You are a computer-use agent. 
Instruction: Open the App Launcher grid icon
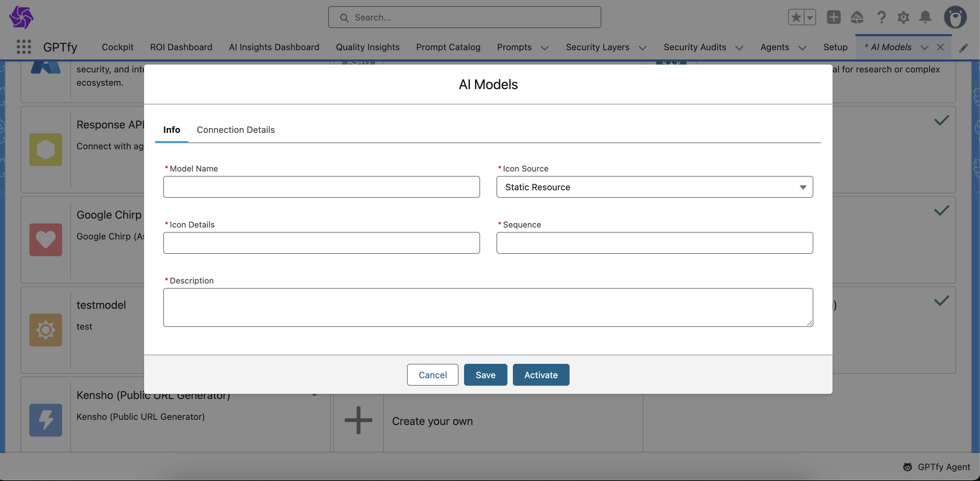click(24, 47)
